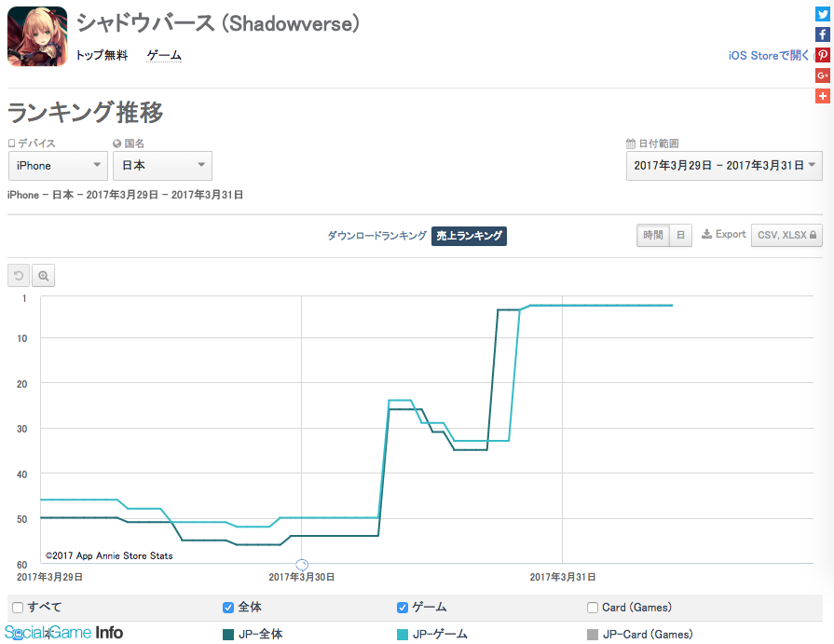Share on Pinterest icon
The image size is (834, 644).
(x=822, y=55)
